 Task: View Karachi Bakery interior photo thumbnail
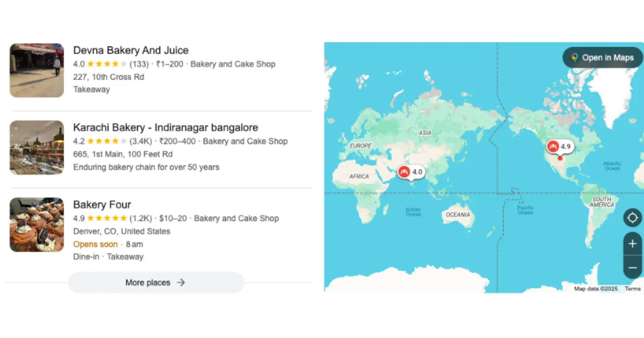(37, 148)
